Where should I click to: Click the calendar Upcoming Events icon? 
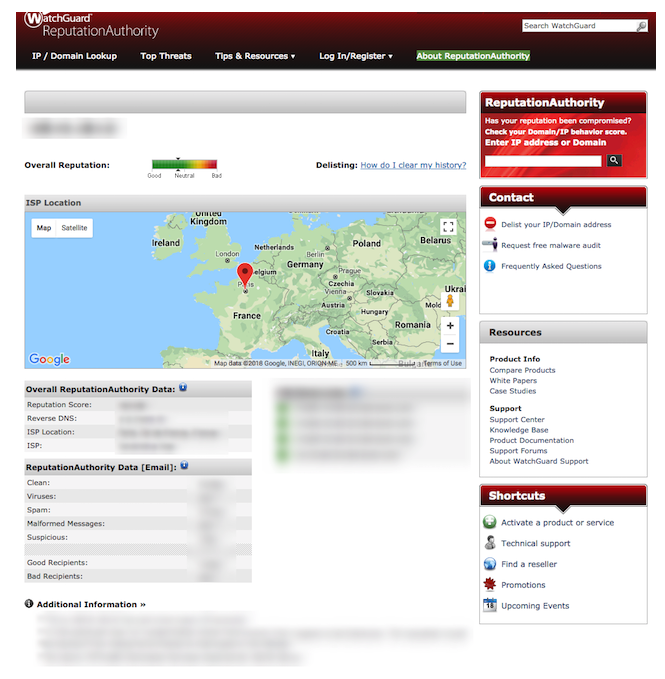(x=490, y=605)
